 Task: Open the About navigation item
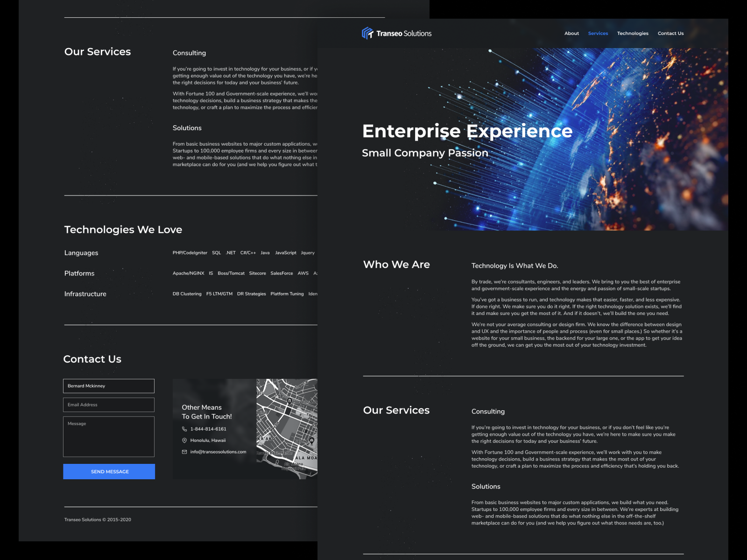(571, 33)
